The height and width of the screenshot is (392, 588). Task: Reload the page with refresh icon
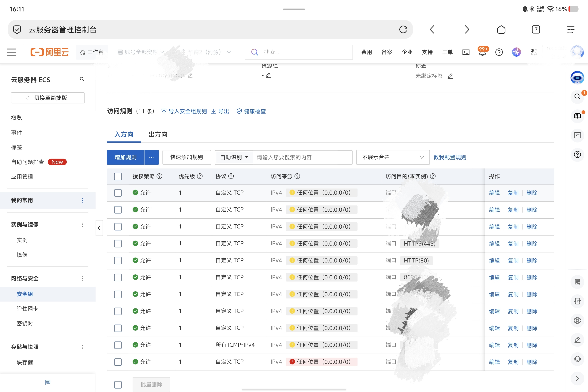(x=403, y=29)
